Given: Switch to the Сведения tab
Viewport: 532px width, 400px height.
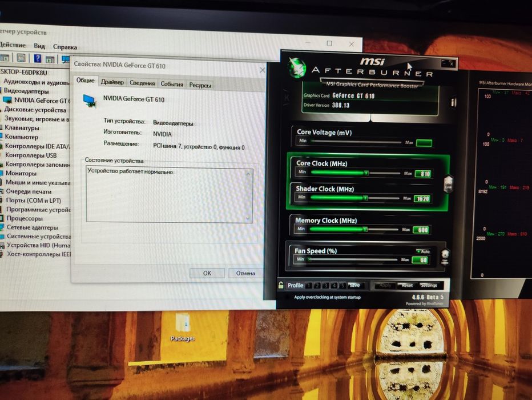Looking at the screenshot, I should pos(142,83).
